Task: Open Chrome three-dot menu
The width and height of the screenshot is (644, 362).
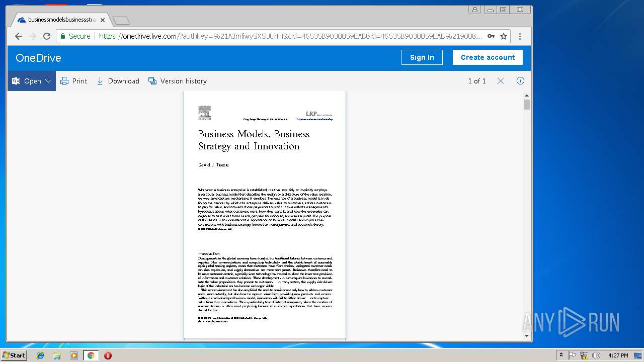Action: [x=520, y=36]
